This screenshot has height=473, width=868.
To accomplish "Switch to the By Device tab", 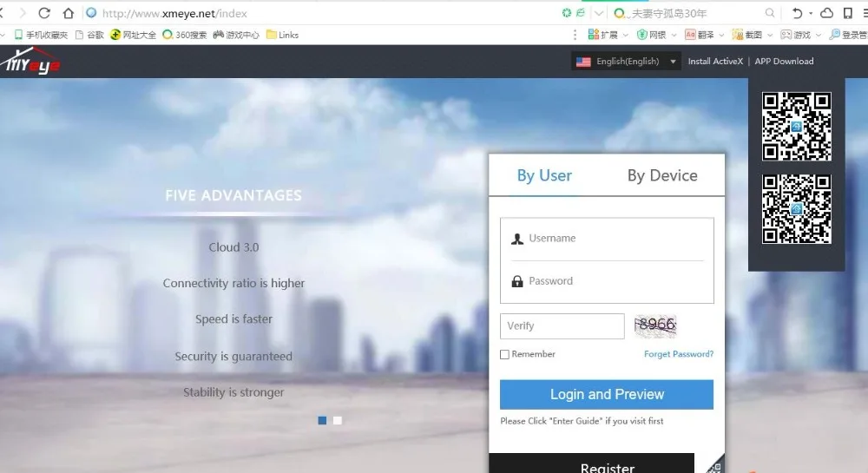I will [662, 175].
